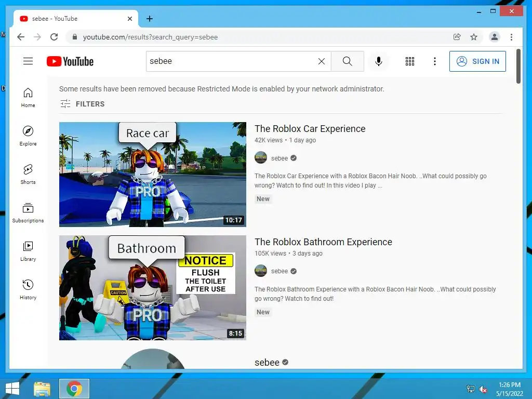Open The Roblox Car Experience title

click(x=310, y=129)
